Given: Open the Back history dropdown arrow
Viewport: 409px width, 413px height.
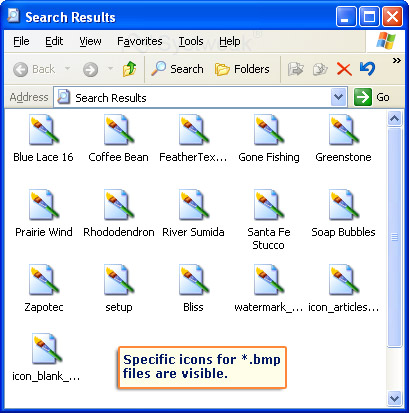Looking at the screenshot, I should pyautogui.click(x=67, y=69).
